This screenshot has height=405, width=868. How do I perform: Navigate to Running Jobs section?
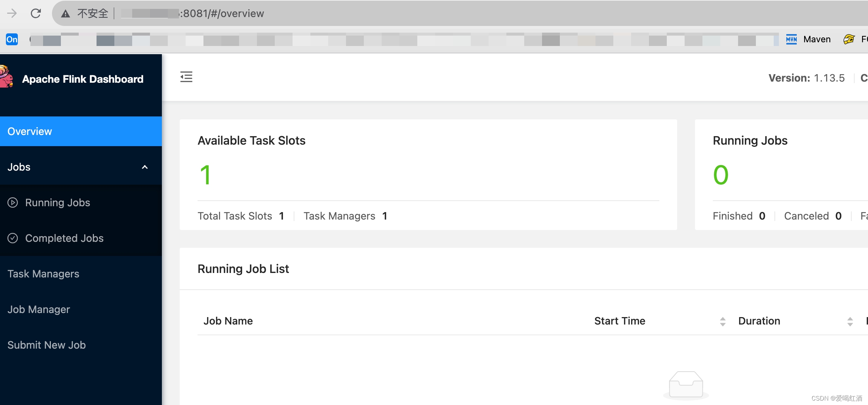(x=58, y=202)
